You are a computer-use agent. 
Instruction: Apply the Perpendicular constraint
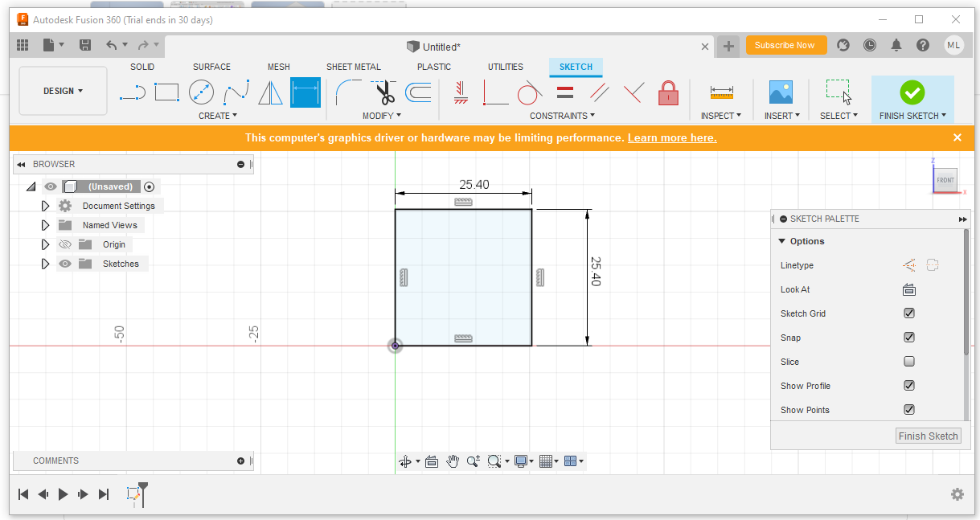click(634, 92)
